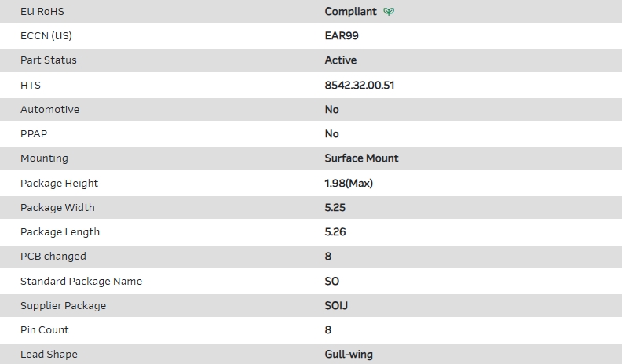Click the PCB changed label

(x=53, y=257)
